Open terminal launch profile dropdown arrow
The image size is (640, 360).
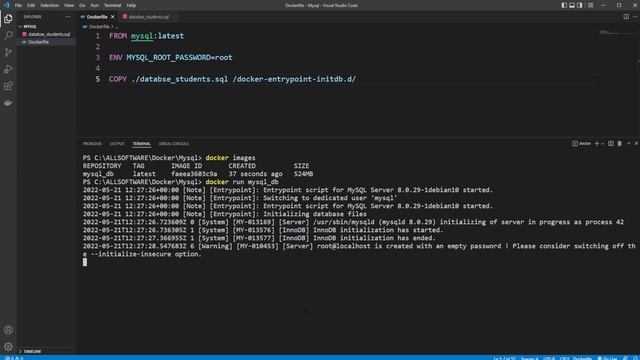click(x=603, y=144)
